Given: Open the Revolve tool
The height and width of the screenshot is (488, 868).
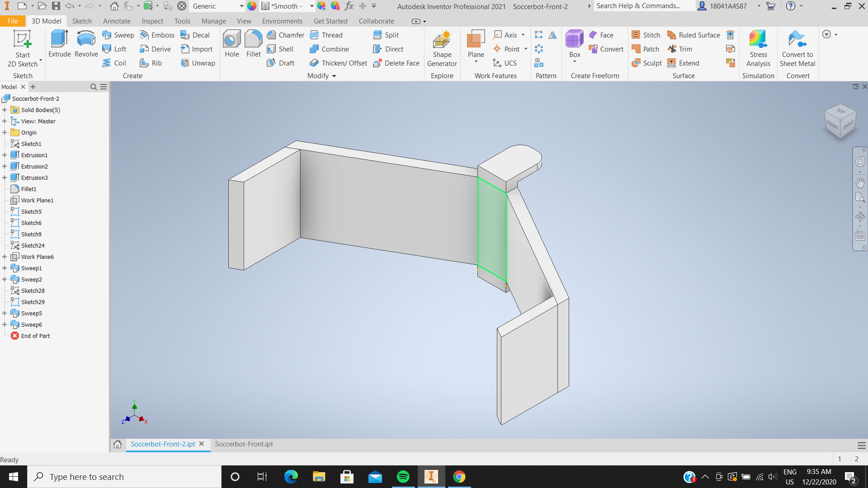Looking at the screenshot, I should [x=86, y=45].
